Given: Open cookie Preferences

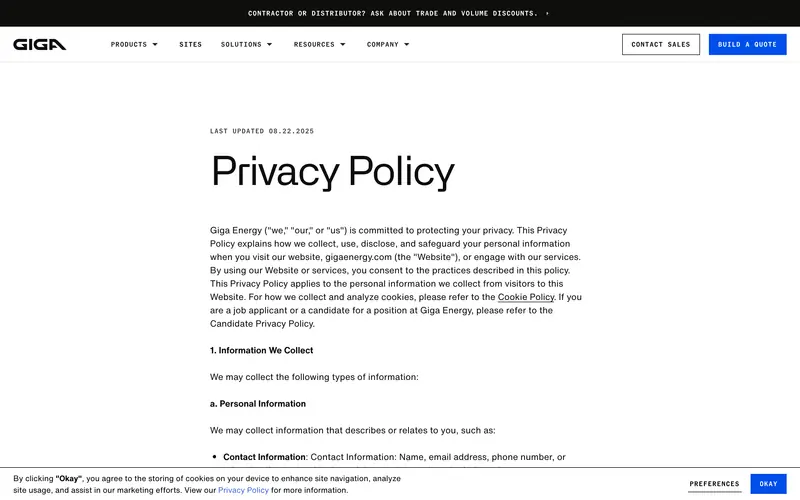Looking at the screenshot, I should [x=714, y=484].
